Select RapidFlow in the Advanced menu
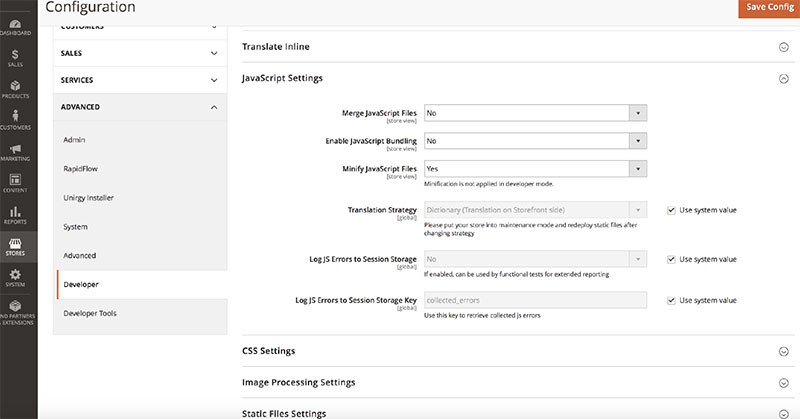Viewport: 800px width, 419px height. pos(78,169)
